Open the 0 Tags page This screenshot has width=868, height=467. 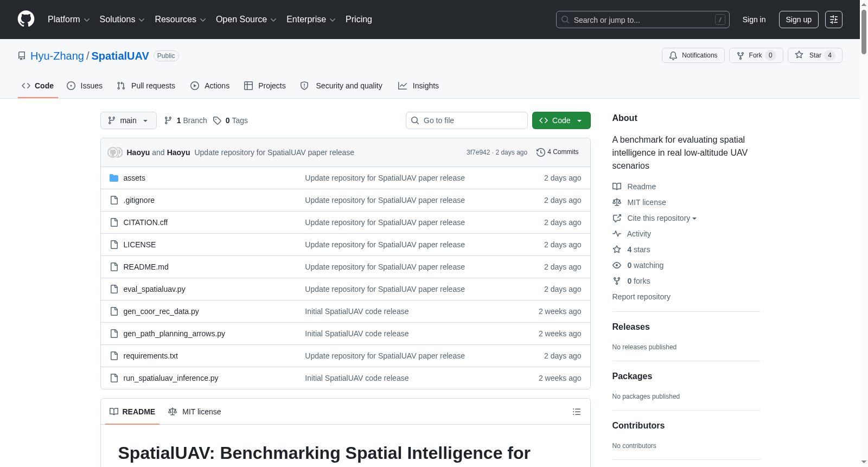(x=231, y=120)
